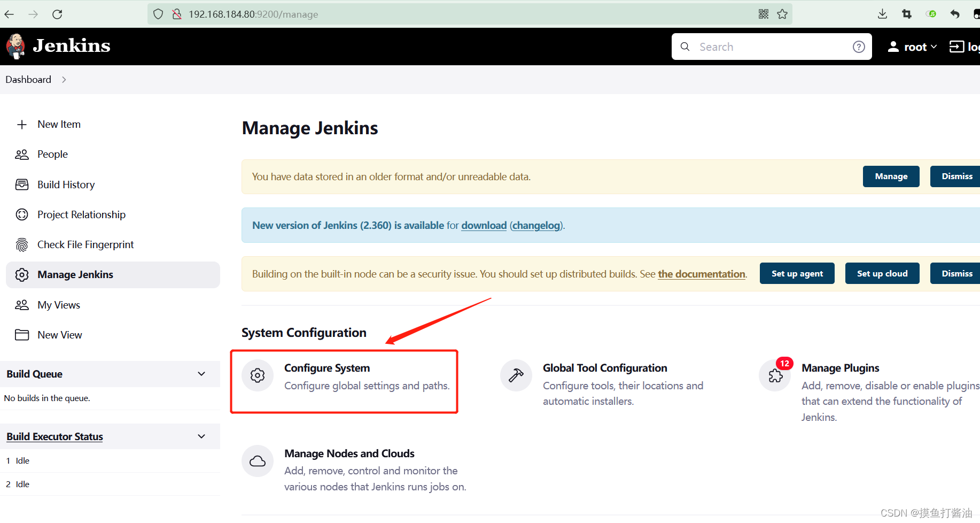980x523 pixels.
Task: Click the Manage Nodes cloud icon
Action: pos(258,461)
